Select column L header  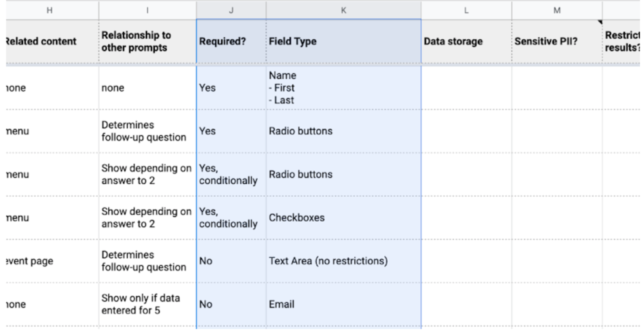click(466, 10)
